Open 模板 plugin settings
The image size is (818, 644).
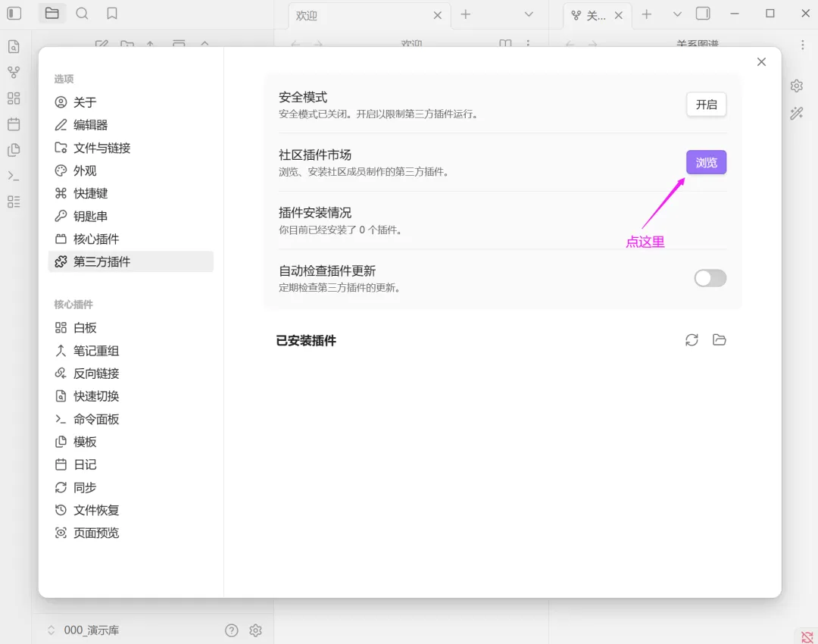tap(130, 442)
